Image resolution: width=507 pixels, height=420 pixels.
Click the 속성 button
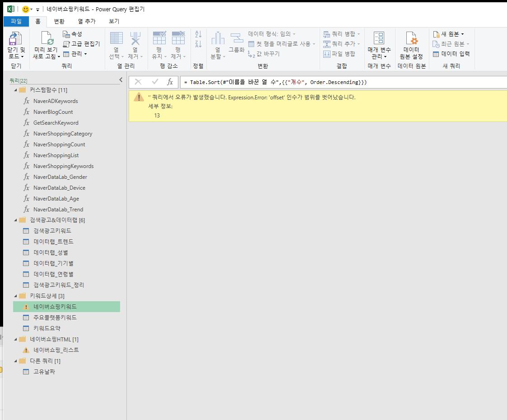click(73, 34)
